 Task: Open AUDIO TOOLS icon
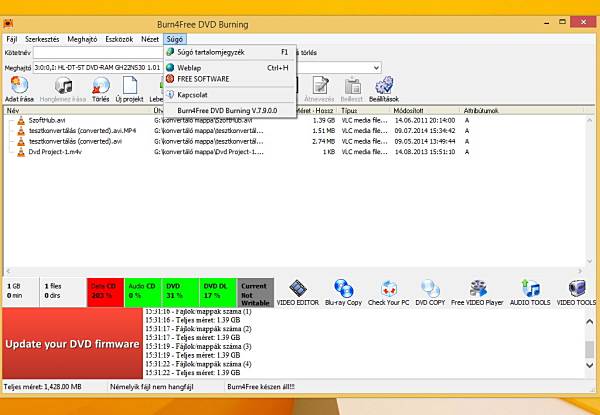(530, 293)
